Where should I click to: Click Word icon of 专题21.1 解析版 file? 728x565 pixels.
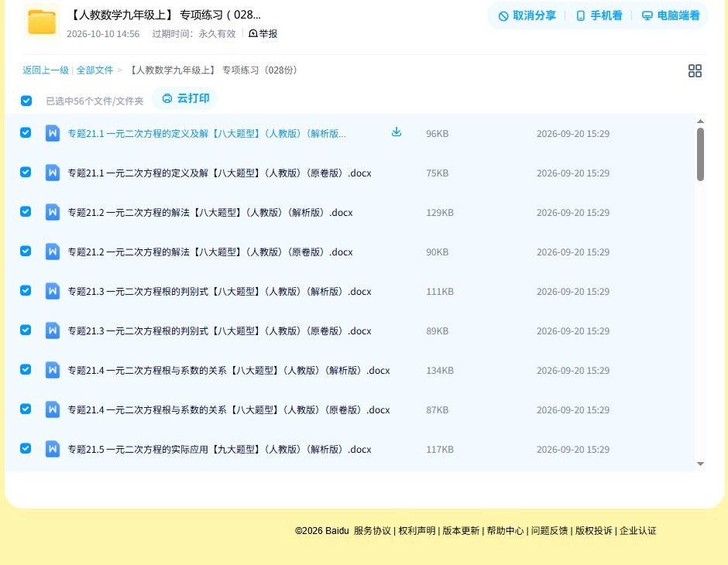tap(53, 133)
